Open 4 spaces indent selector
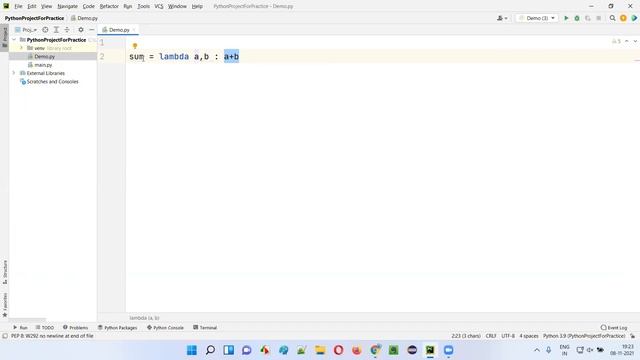 [x=529, y=336]
